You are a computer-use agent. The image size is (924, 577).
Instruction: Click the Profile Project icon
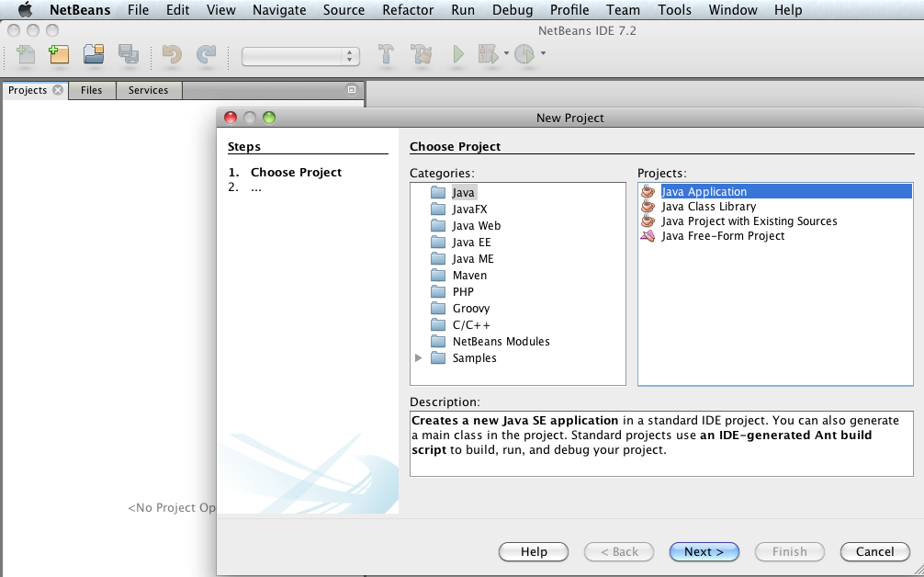point(524,54)
